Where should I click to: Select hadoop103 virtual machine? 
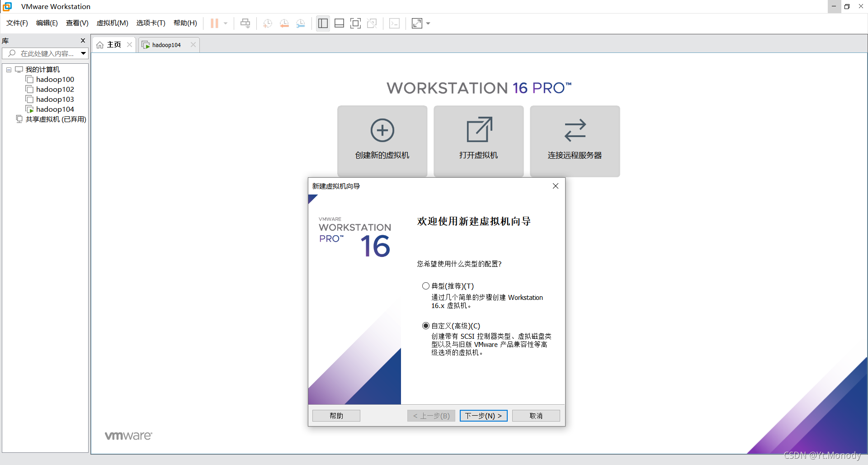(x=55, y=100)
